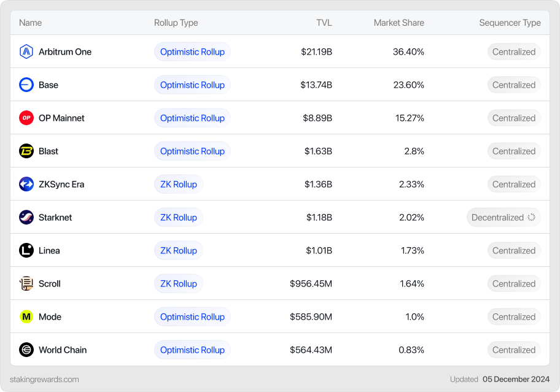Image resolution: width=560 pixels, height=392 pixels.
Task: Click the Starknet logo icon
Action: coord(26,217)
